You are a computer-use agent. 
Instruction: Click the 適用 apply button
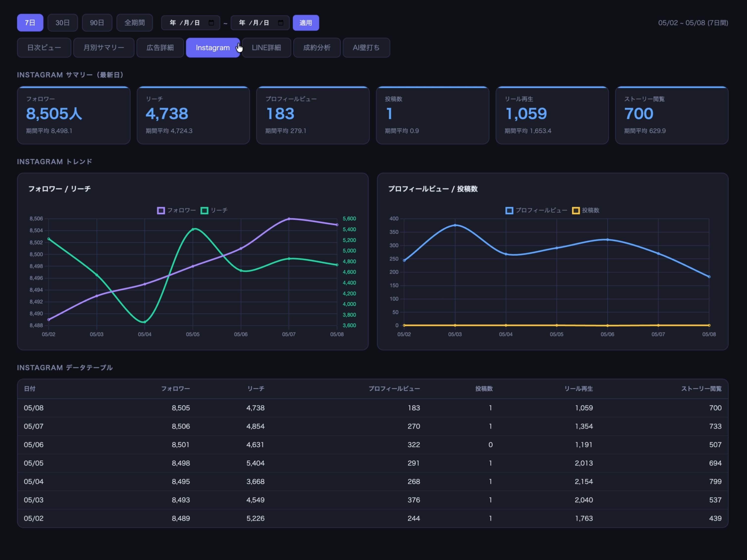click(306, 23)
